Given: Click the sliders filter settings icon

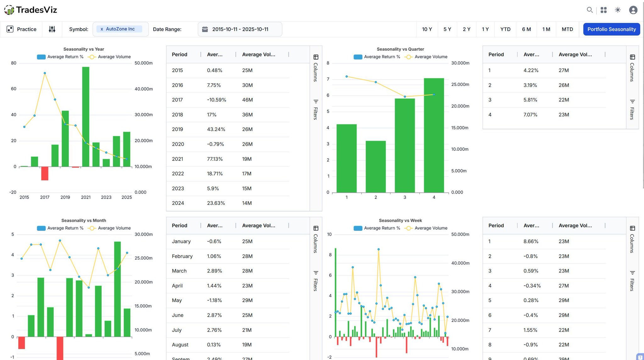Looking at the screenshot, I should tap(52, 29).
